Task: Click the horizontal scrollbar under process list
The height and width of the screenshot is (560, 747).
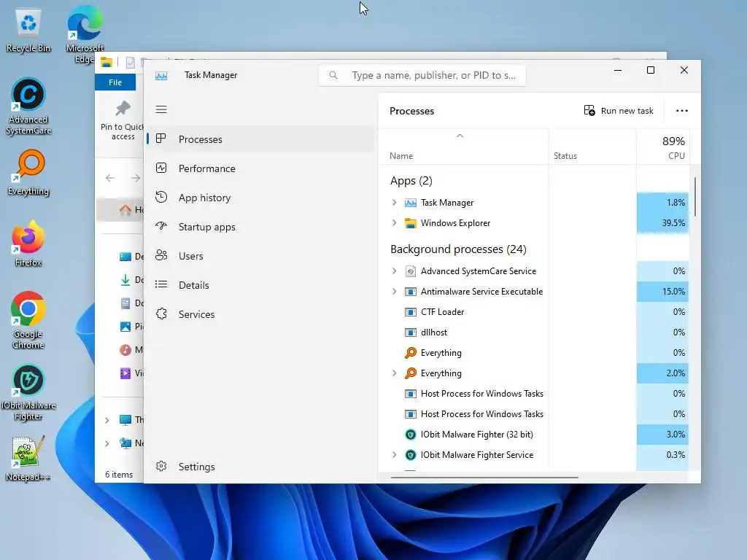Action: pyautogui.click(x=484, y=477)
